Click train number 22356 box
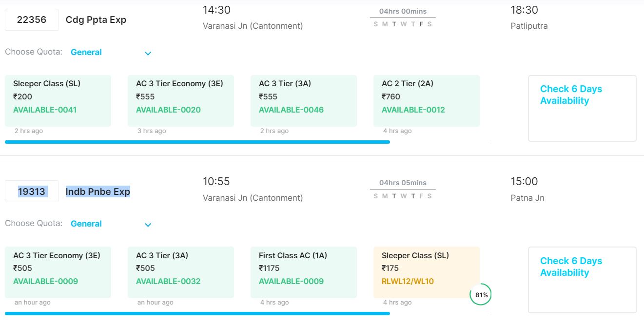644x324 pixels. (32, 20)
